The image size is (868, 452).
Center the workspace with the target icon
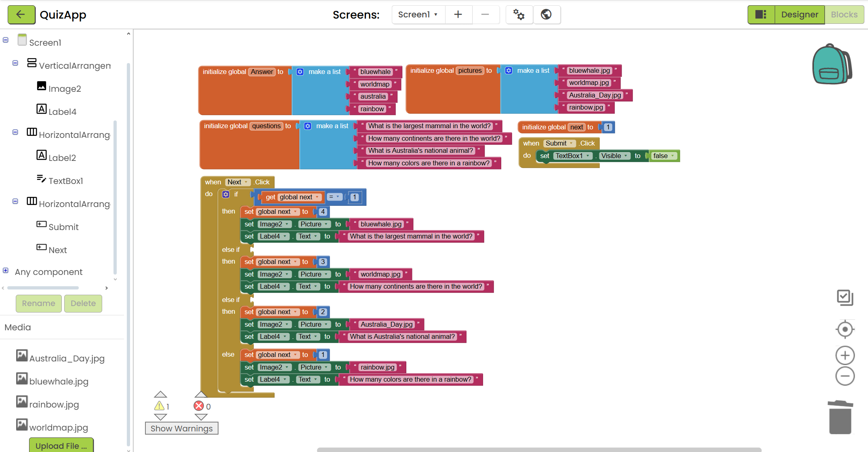click(x=845, y=329)
